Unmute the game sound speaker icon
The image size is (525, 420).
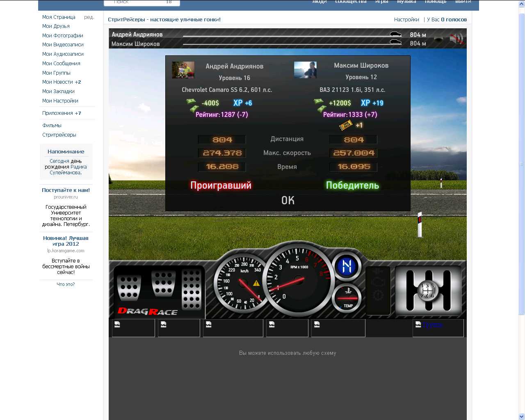pos(456,39)
